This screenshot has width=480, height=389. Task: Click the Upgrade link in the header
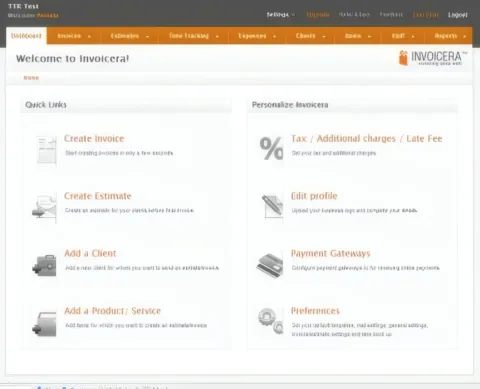coord(318,15)
